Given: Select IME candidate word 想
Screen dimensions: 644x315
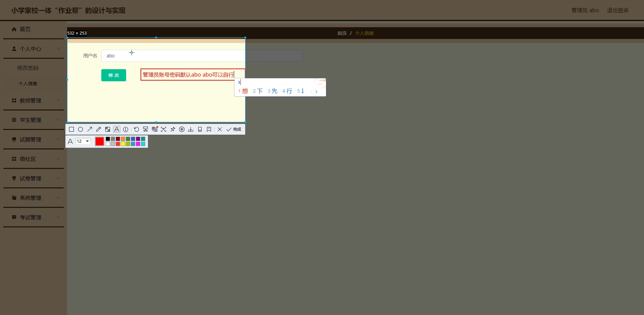Looking at the screenshot, I should click(245, 91).
